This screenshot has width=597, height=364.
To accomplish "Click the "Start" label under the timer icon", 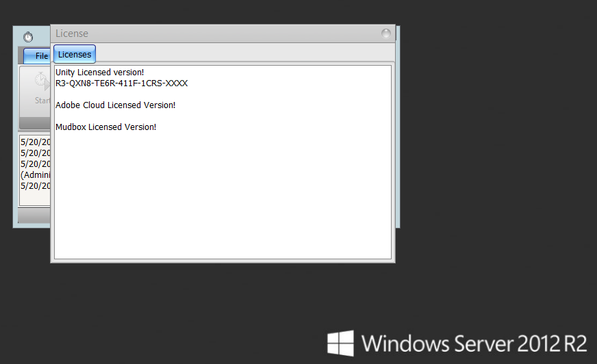I will click(42, 101).
